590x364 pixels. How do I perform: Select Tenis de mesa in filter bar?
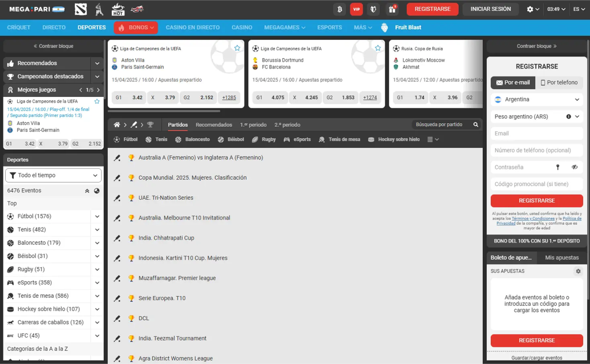click(339, 139)
